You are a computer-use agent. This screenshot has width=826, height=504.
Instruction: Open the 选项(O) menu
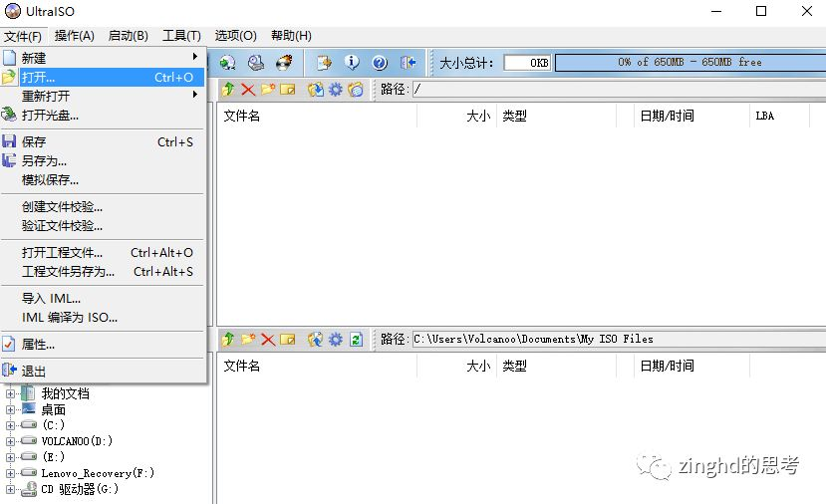pyautogui.click(x=235, y=36)
